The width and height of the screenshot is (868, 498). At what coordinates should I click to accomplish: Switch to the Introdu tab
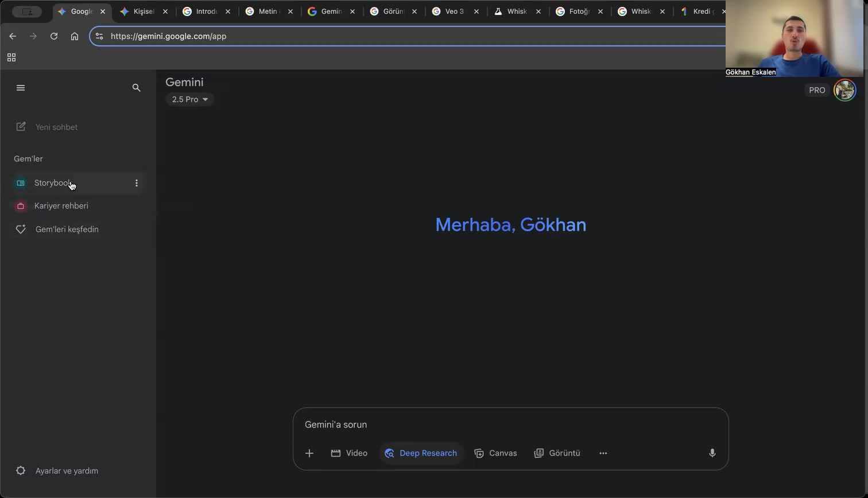tap(206, 11)
